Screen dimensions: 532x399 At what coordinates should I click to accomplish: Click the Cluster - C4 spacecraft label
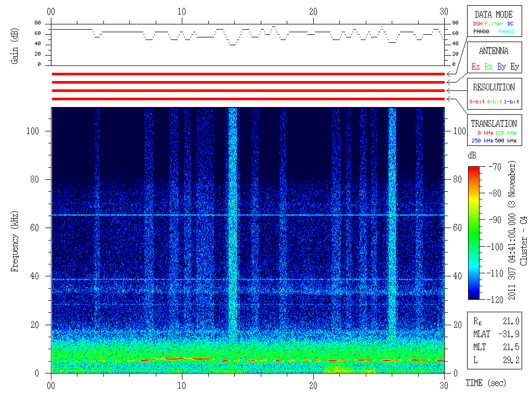[524, 241]
